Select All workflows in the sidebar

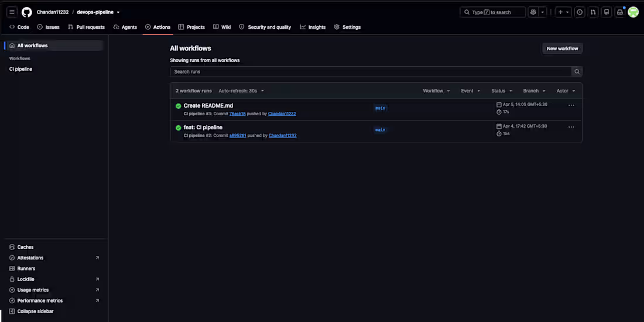[x=54, y=46]
